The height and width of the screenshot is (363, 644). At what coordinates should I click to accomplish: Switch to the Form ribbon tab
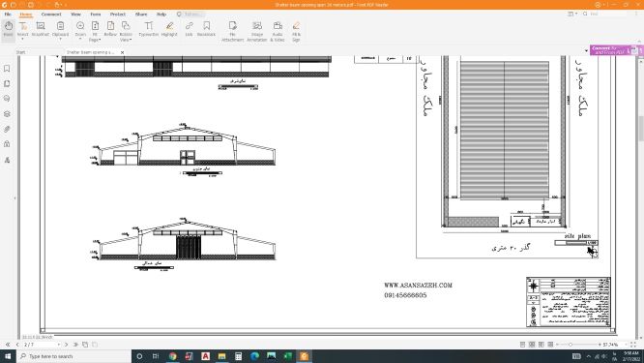(x=96, y=14)
